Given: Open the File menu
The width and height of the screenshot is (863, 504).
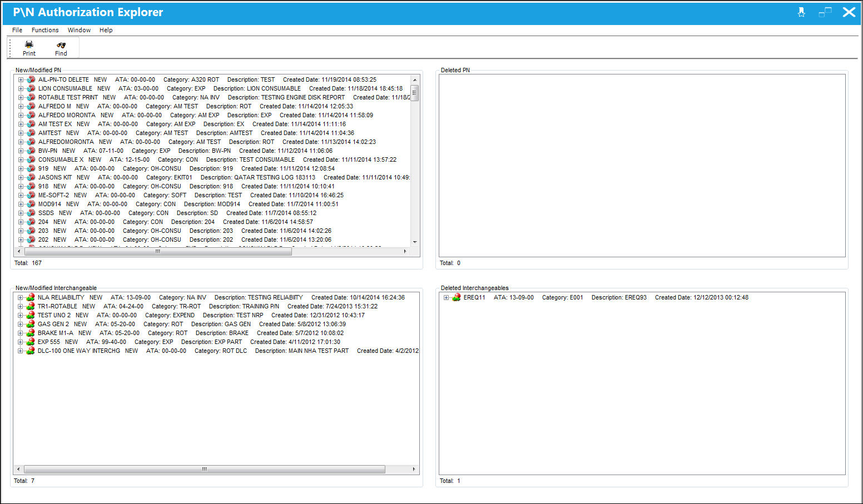Looking at the screenshot, I should pos(17,30).
